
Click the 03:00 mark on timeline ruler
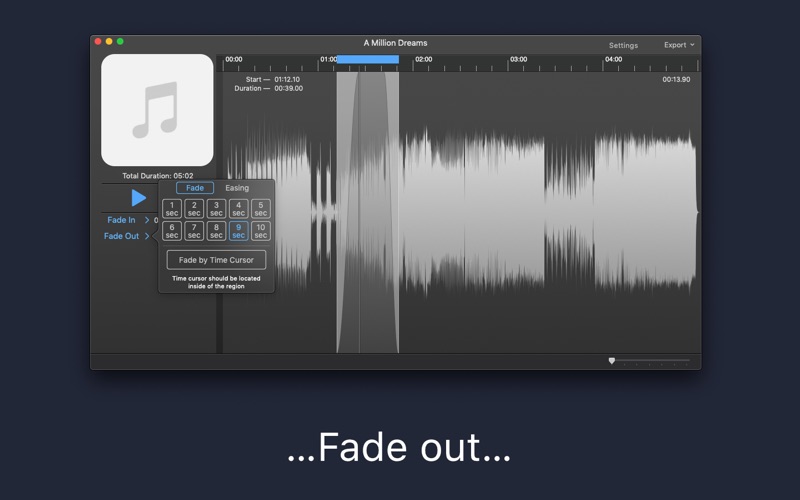(x=518, y=59)
